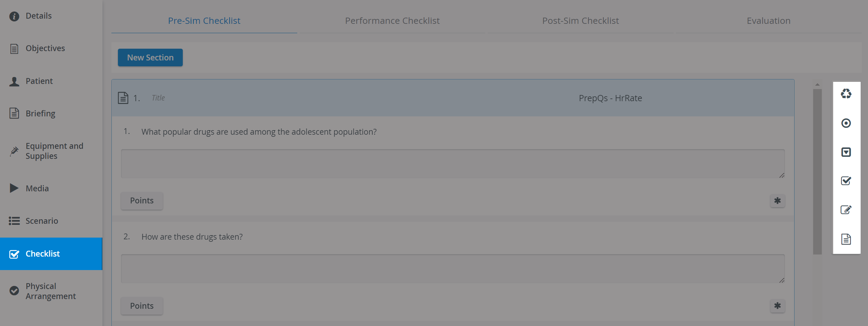Click the answer box for how drugs are taken
This screenshot has width=868, height=326.
tap(453, 269)
